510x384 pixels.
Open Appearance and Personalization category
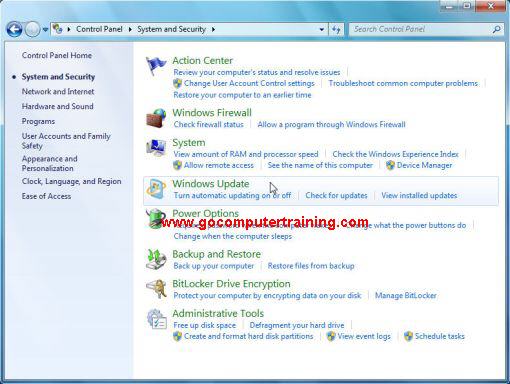point(50,163)
